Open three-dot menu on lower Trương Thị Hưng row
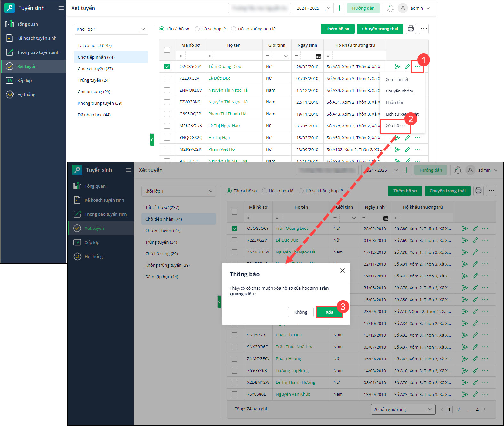This screenshot has height=426, width=504. tap(485, 371)
